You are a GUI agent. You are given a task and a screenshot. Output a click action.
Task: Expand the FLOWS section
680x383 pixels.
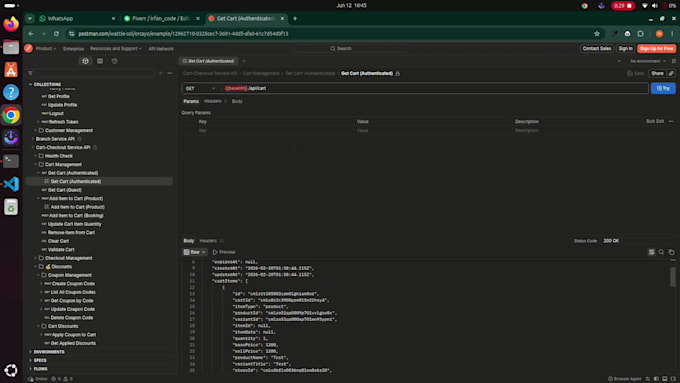click(30, 369)
